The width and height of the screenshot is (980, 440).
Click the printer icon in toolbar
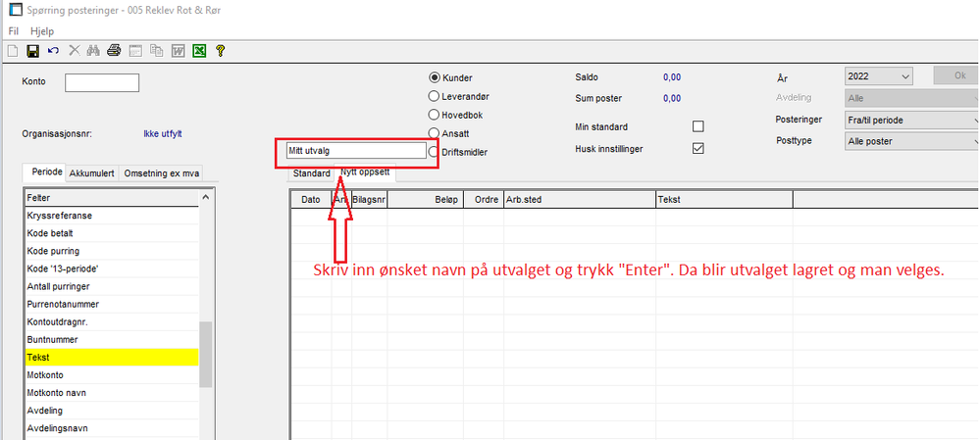(114, 51)
